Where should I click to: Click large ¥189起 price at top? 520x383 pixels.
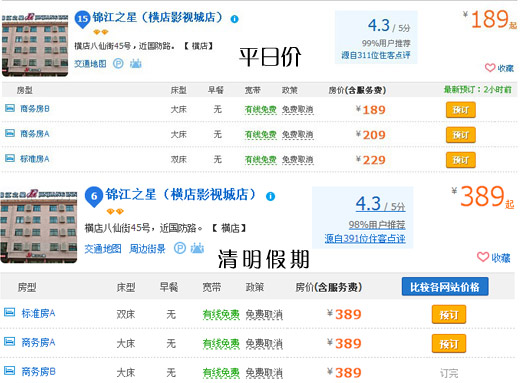(x=490, y=19)
